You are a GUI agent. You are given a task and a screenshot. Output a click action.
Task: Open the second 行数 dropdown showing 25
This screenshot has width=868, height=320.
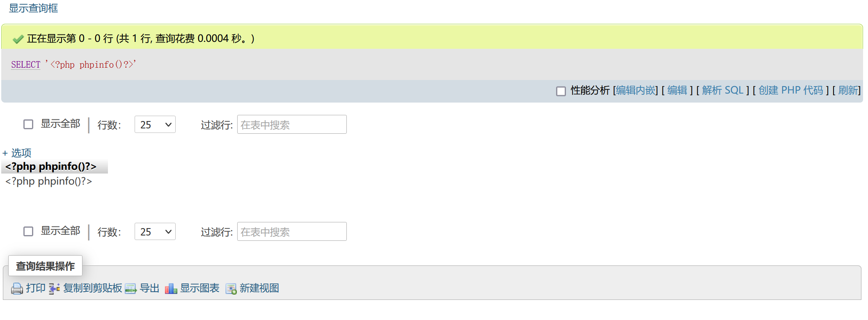[x=155, y=231]
